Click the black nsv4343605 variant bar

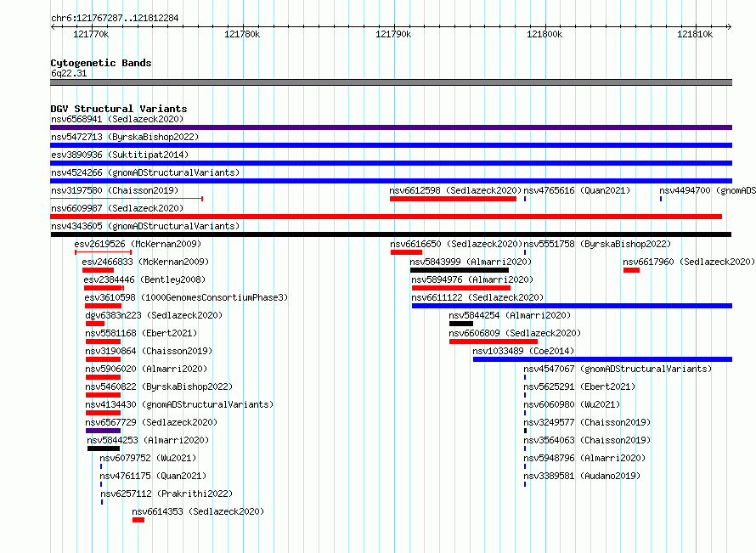point(391,234)
